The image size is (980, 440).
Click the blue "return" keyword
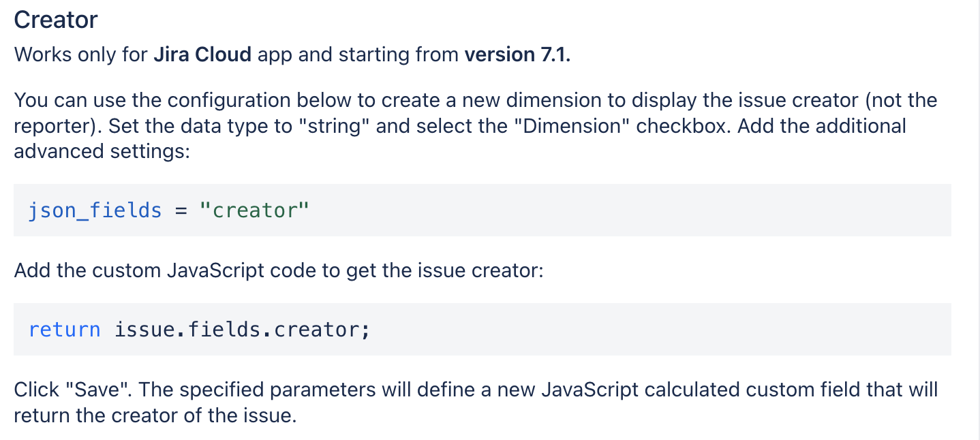coord(65,330)
